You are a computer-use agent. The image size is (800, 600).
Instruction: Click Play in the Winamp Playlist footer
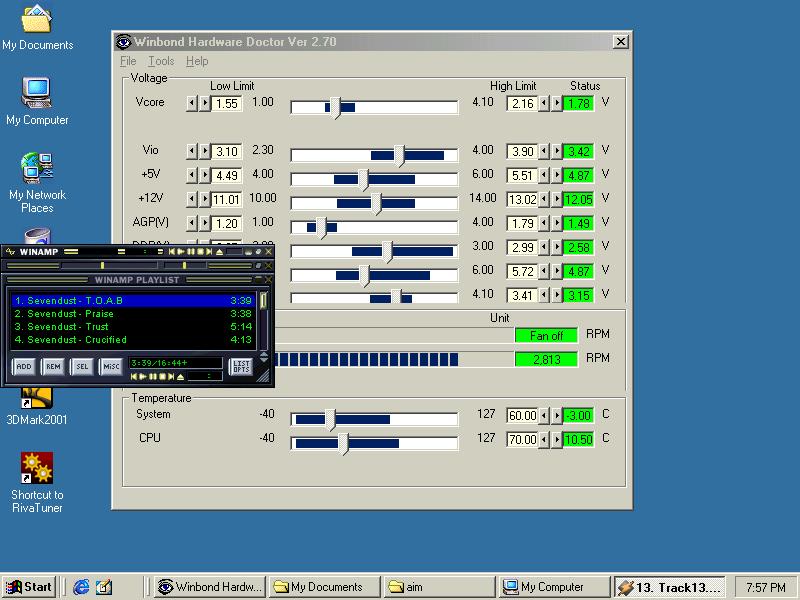[x=143, y=377]
